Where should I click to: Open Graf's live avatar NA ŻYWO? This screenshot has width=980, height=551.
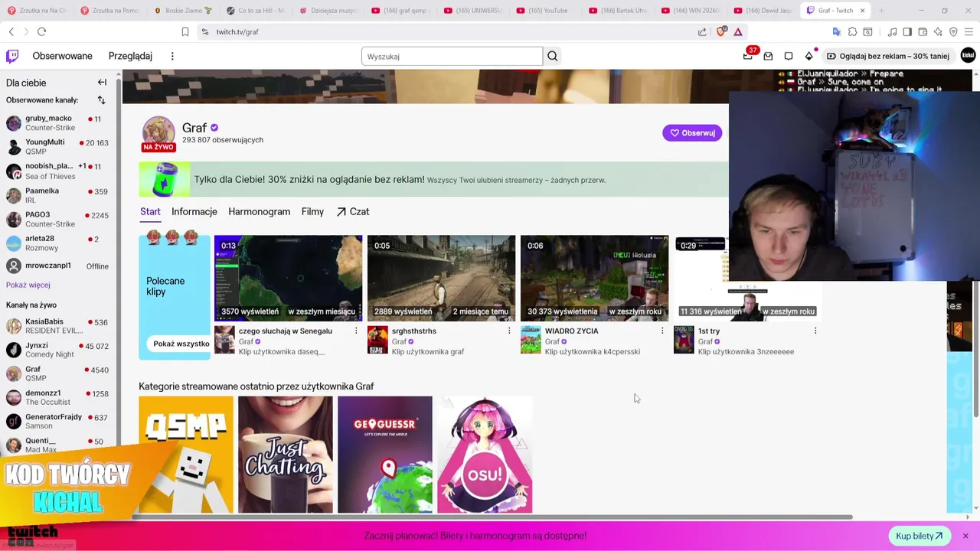158,134
